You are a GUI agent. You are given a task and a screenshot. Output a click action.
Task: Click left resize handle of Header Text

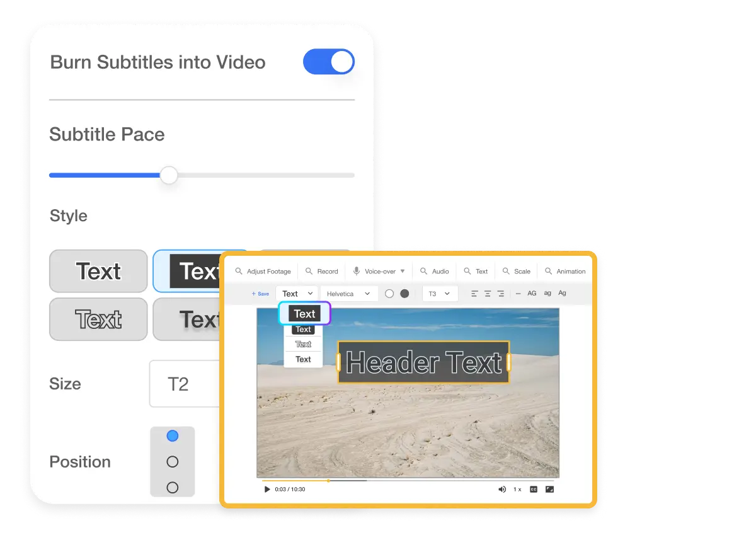click(x=339, y=362)
